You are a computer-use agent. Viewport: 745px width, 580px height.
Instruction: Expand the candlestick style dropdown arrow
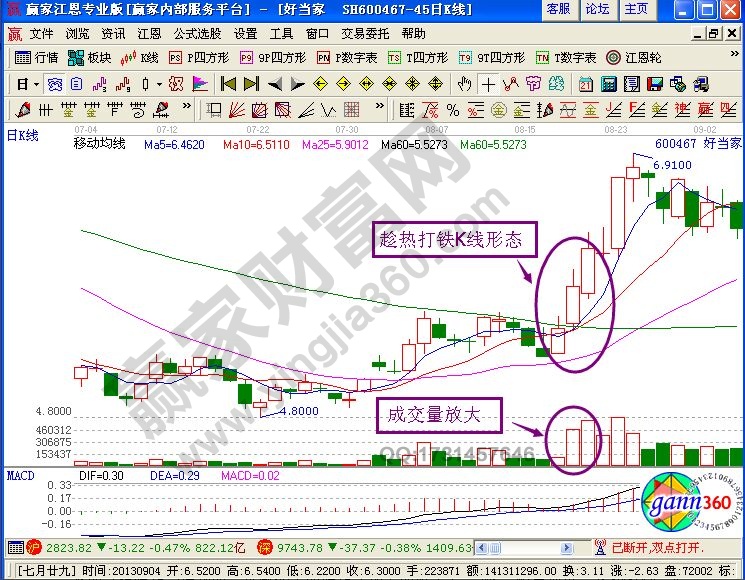[158, 83]
